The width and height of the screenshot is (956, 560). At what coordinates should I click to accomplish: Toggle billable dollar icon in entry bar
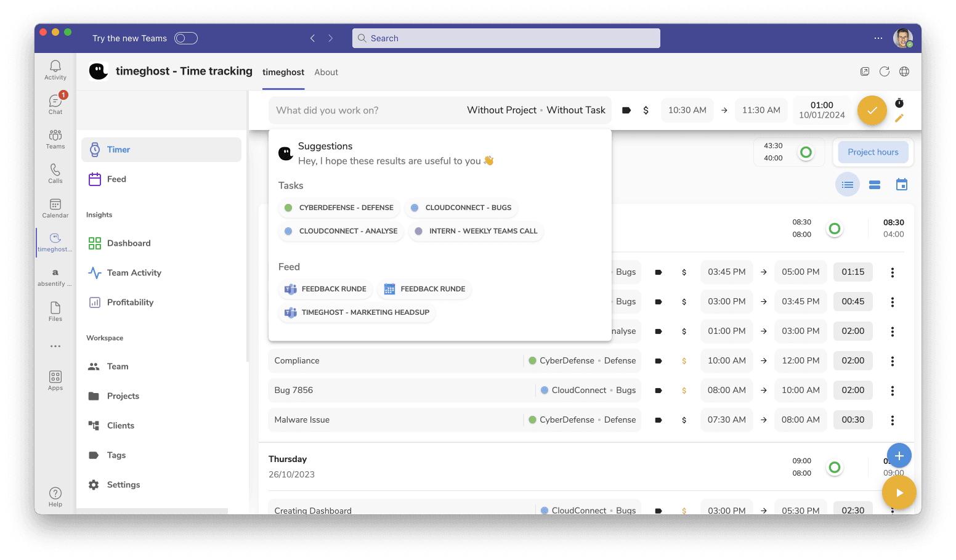tap(646, 110)
